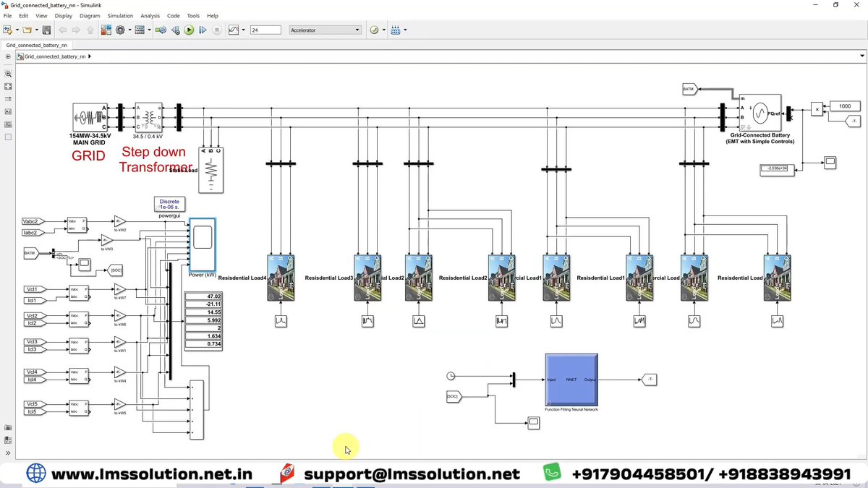Expand the breadcrumb arrow after Grid_connected_battery_nn
Viewport: 868px width, 488px height.
point(90,56)
